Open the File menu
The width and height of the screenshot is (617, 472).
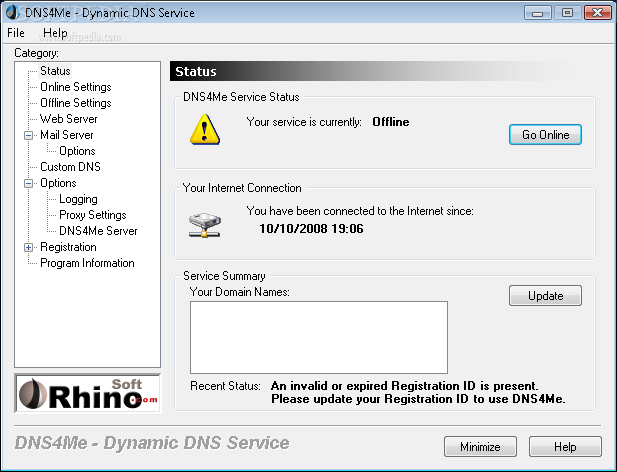16,33
